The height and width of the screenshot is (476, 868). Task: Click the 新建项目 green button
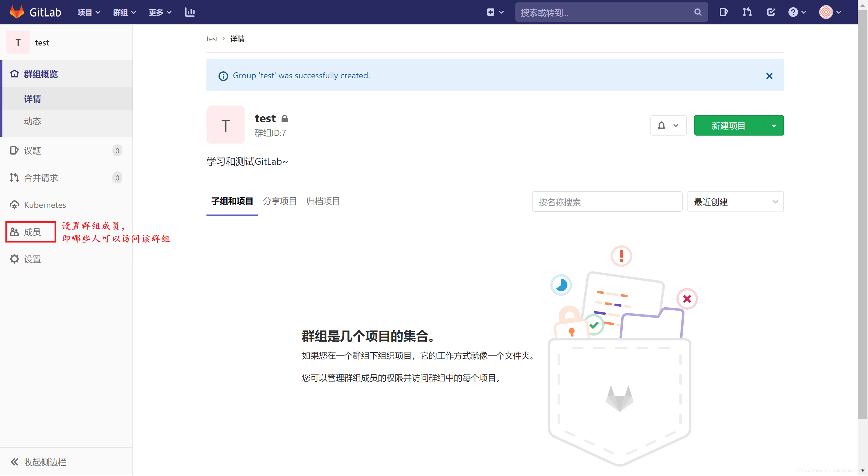728,125
